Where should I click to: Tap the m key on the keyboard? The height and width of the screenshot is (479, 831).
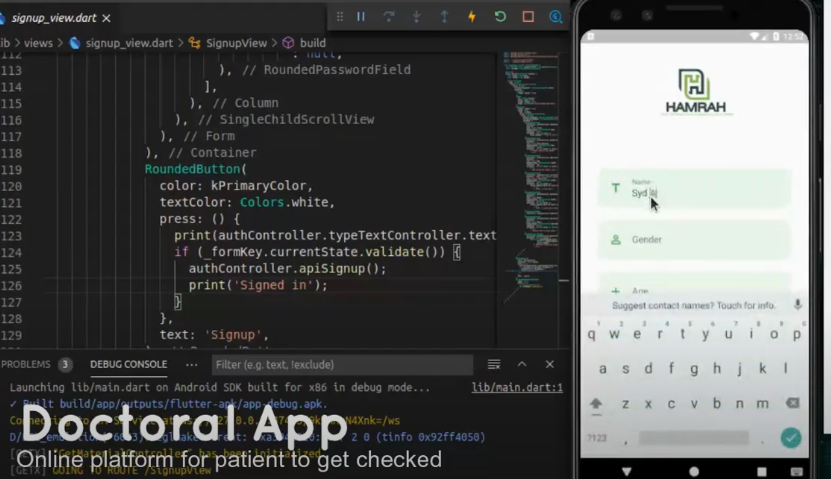762,403
